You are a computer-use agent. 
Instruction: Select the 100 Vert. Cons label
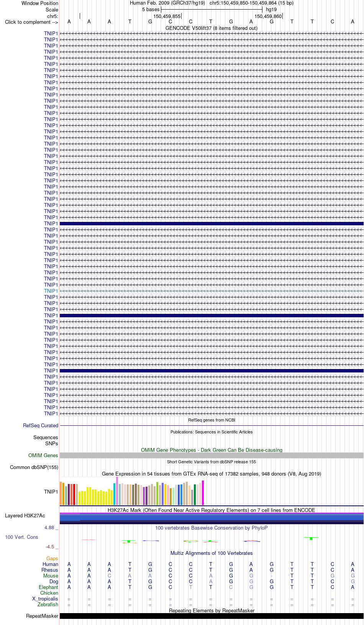[21, 537]
